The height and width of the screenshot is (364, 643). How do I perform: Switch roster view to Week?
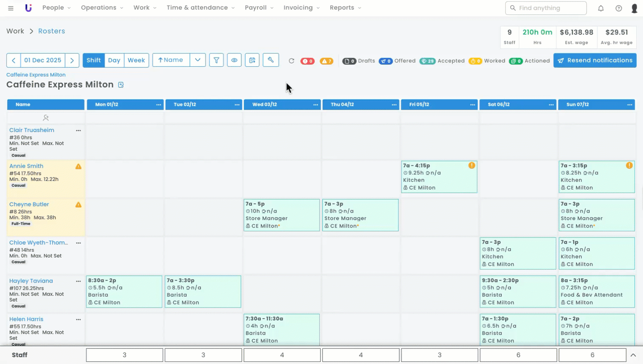(x=136, y=60)
